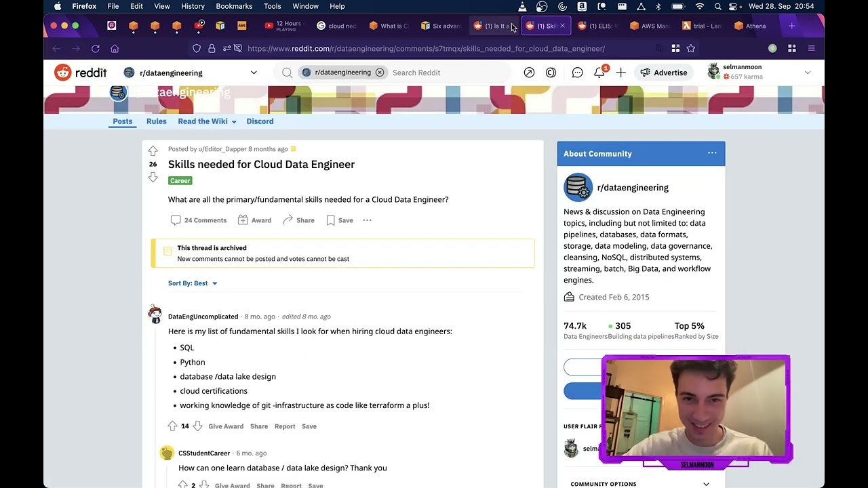Open u/Editor_Dapper profile link

[222, 149]
